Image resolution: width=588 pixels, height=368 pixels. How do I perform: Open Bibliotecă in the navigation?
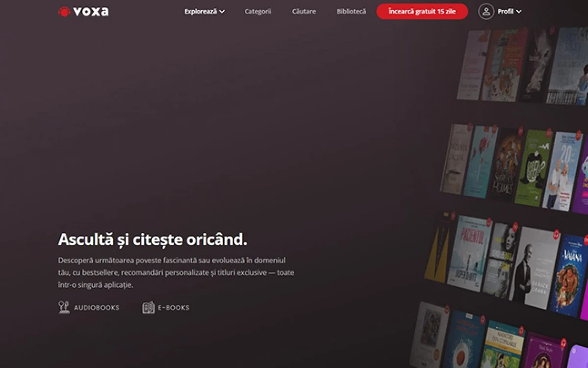[x=351, y=12]
